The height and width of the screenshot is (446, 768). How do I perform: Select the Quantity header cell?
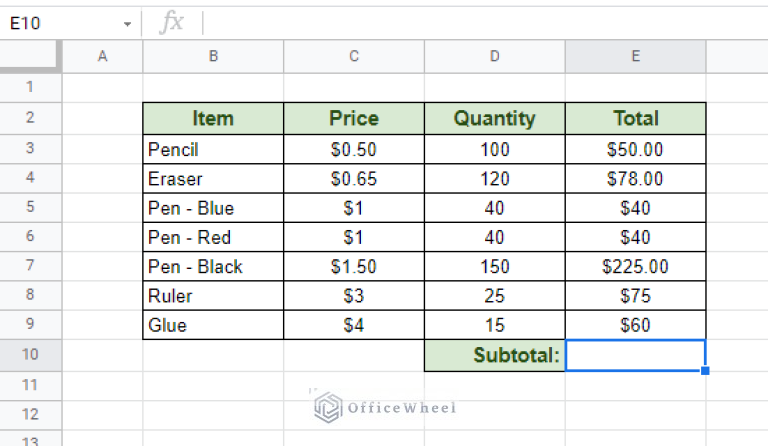[495, 118]
